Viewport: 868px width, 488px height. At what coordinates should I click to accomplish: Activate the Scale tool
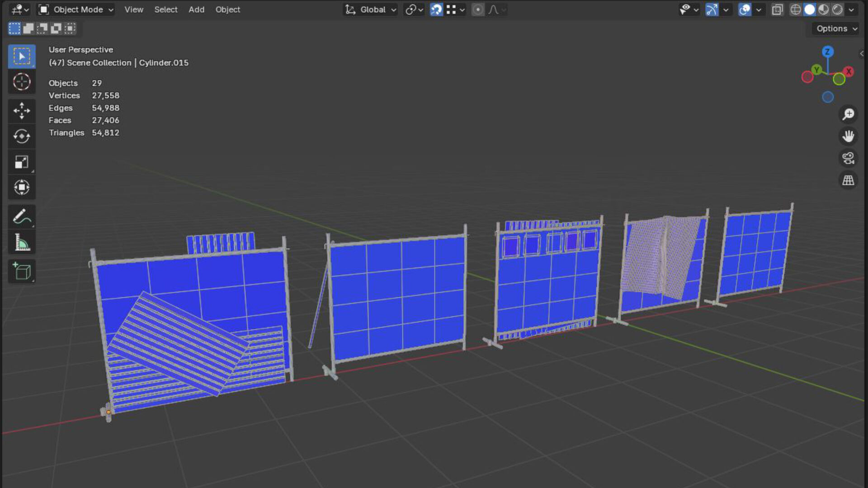21,162
